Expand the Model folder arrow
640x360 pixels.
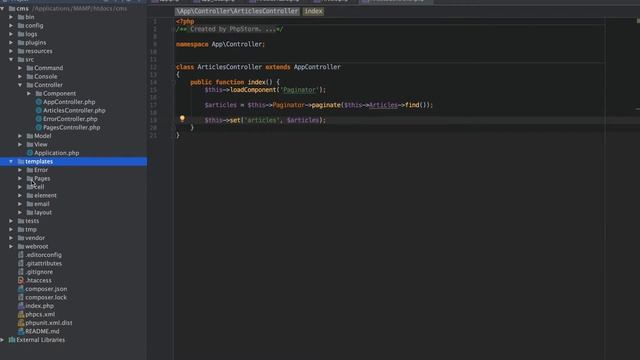click(20, 136)
